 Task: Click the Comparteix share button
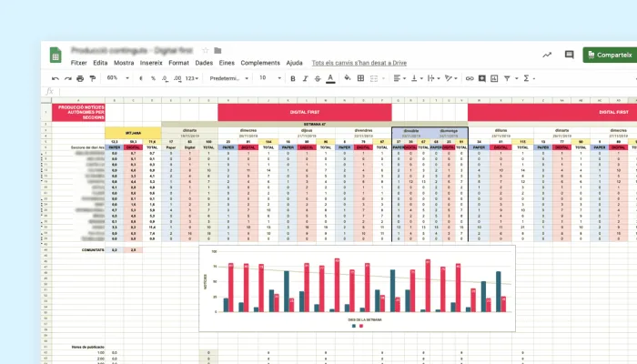tap(610, 55)
